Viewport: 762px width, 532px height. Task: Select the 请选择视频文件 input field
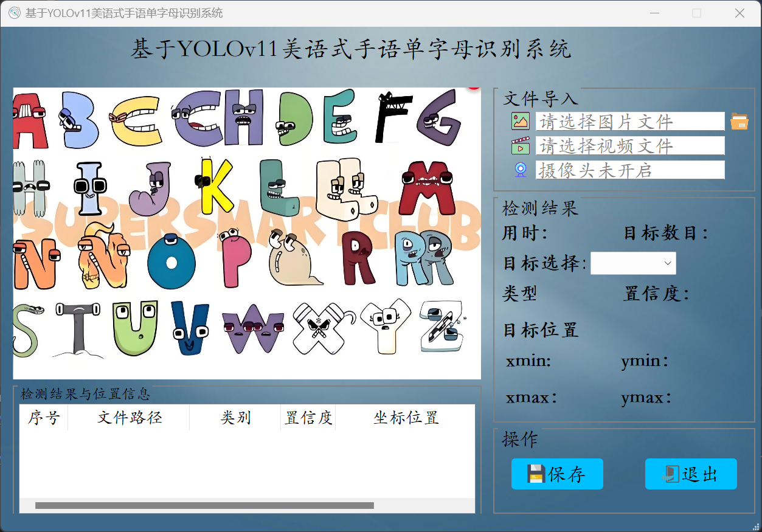click(x=630, y=145)
